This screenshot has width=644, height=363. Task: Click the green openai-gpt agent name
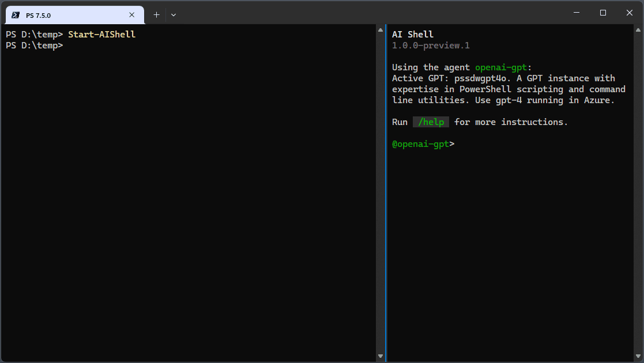point(500,67)
